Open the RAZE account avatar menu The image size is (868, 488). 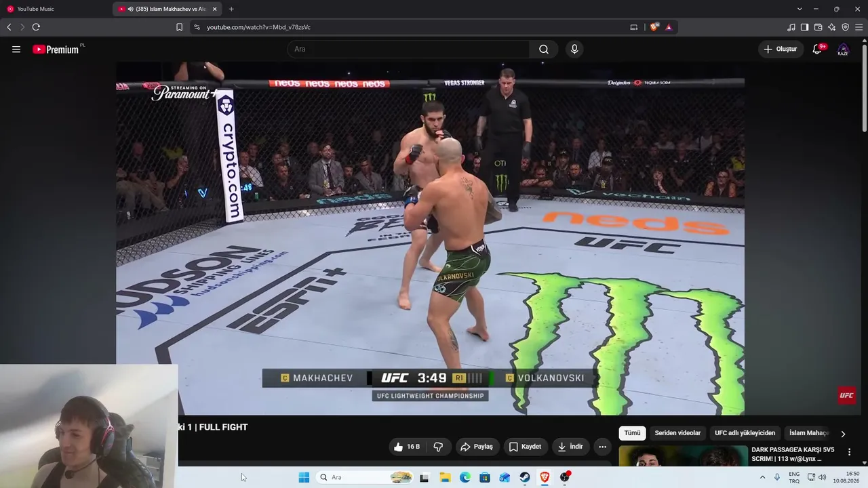[x=843, y=49]
